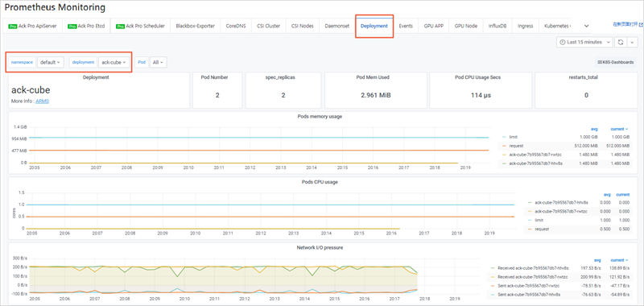Screen dimensions: 644x306
Task: Select the Deployment tab
Action: click(x=374, y=26)
